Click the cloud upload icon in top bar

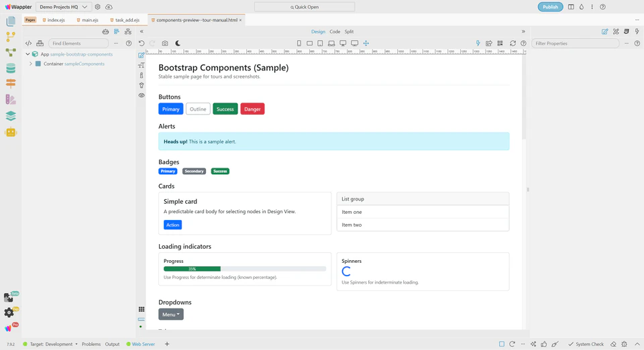tap(109, 7)
